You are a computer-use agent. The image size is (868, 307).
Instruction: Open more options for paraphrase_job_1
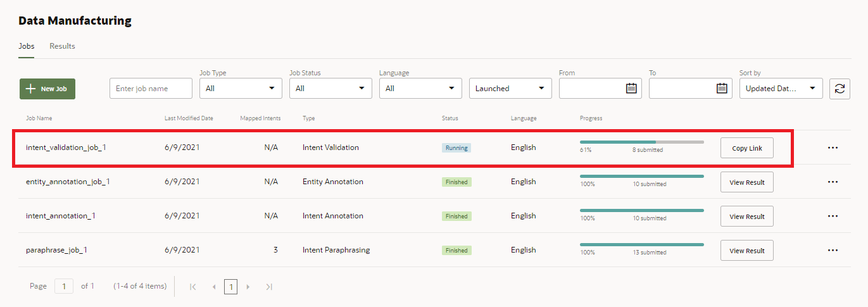tap(833, 251)
